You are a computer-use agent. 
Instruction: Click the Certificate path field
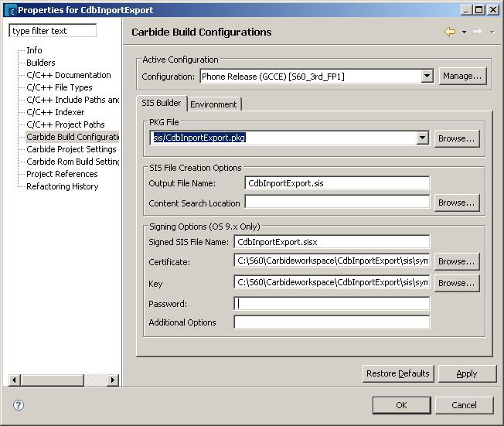(332, 261)
